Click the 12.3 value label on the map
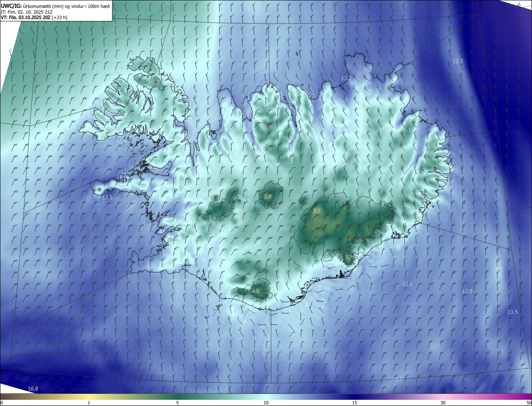Screen dimensions: 532x406 tap(458, 61)
